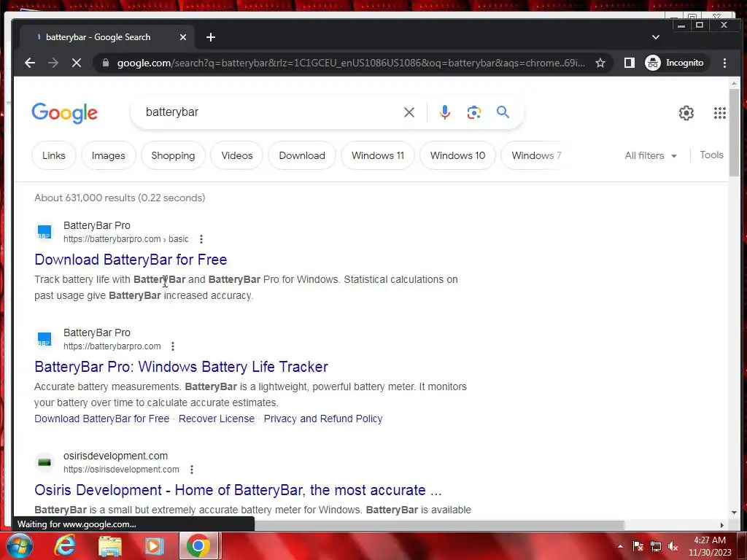Bookmark this page with the star icon

[600, 63]
